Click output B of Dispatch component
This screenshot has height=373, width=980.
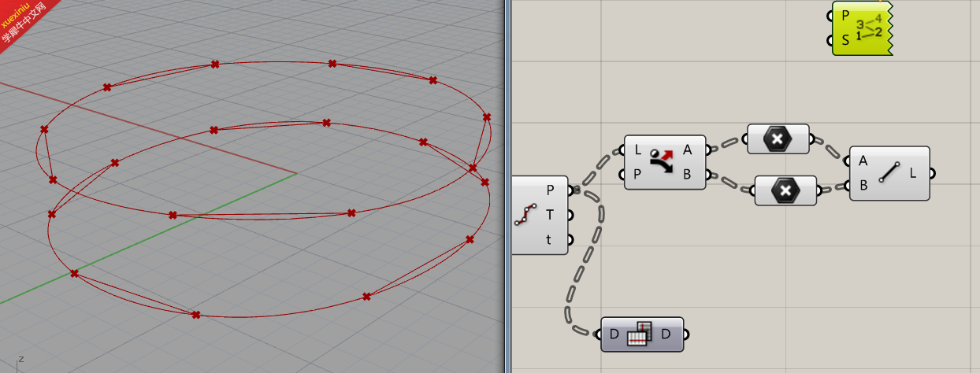click(x=688, y=175)
